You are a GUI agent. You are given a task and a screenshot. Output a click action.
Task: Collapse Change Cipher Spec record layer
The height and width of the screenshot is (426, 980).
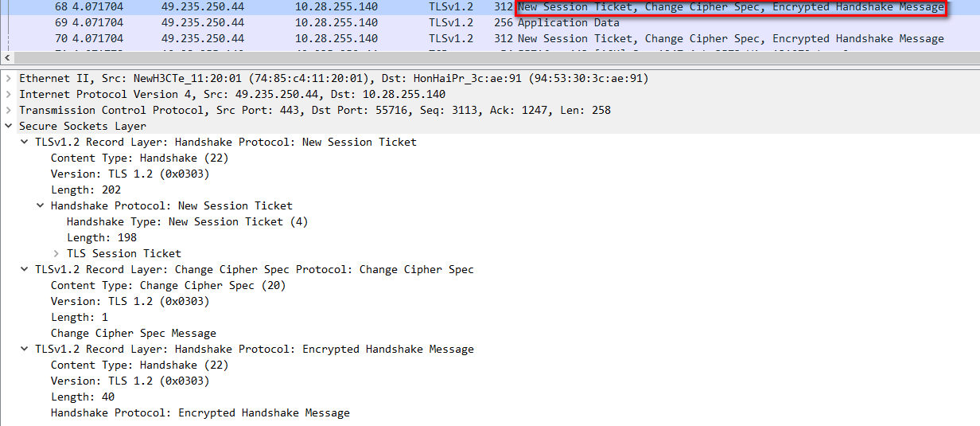25,269
